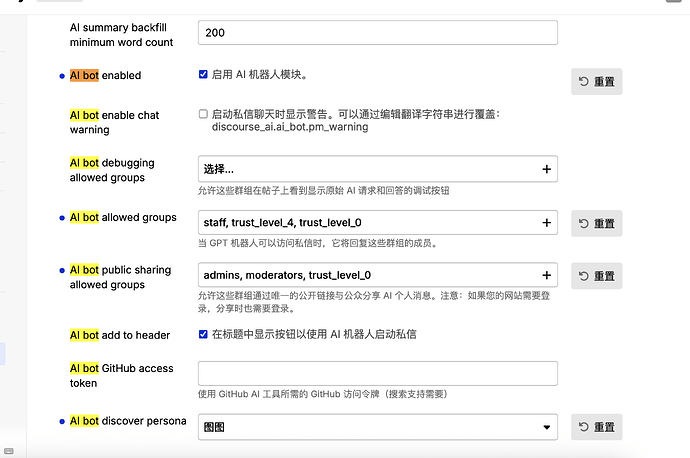Reset the public sharing allowed groups setting
This screenshot has width=690, height=458.
(x=596, y=276)
